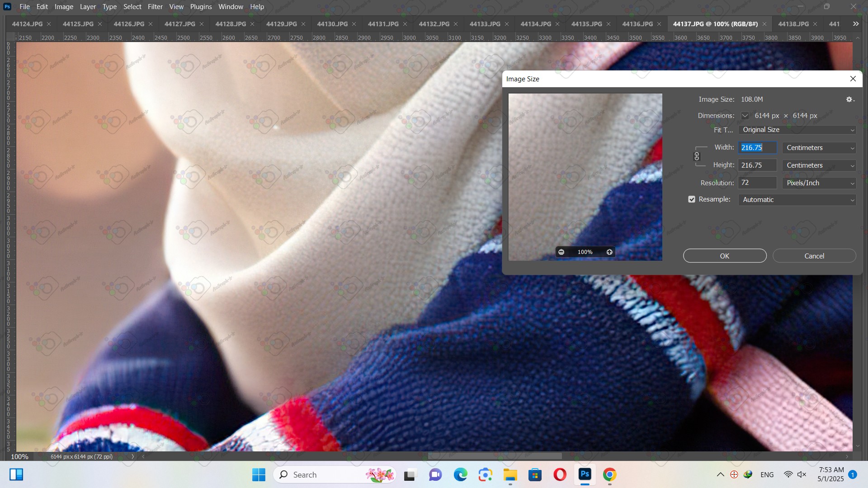
Task: Close the 44130.JPG tab
Action: click(x=354, y=24)
